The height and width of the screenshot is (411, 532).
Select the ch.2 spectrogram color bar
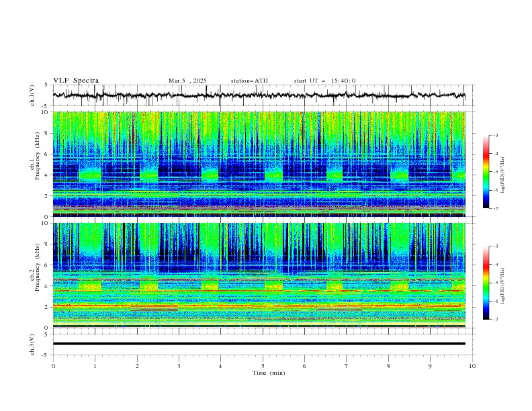[486, 283]
